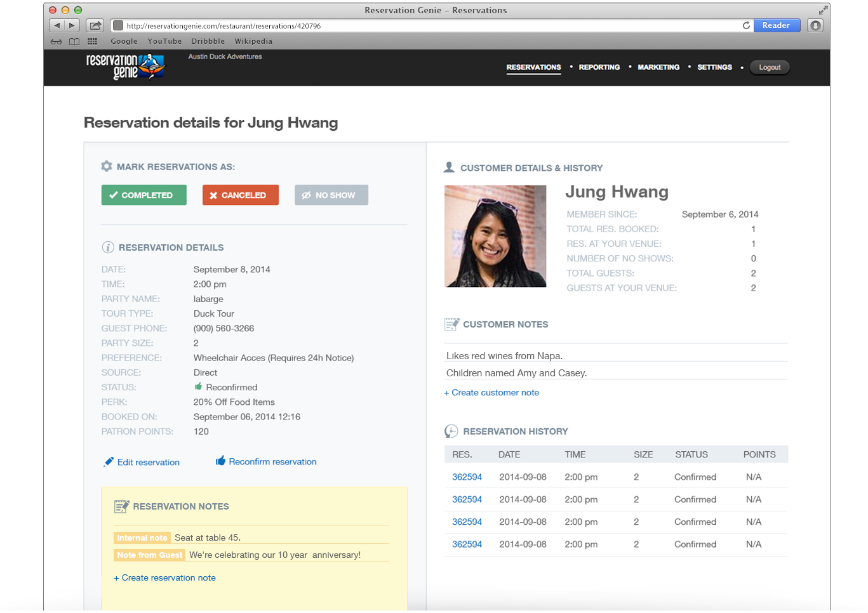Focus the browser URL address field
Screen dimensions: 868x613
(432, 25)
